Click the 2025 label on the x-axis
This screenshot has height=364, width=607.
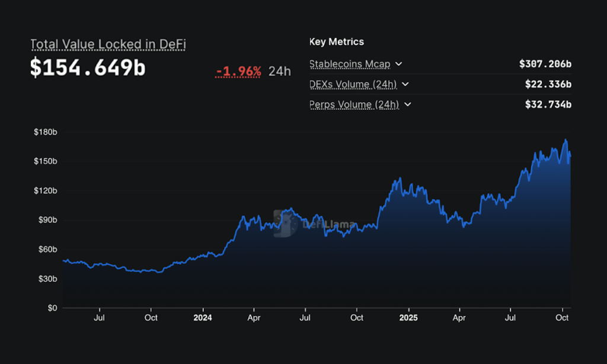[x=408, y=318]
